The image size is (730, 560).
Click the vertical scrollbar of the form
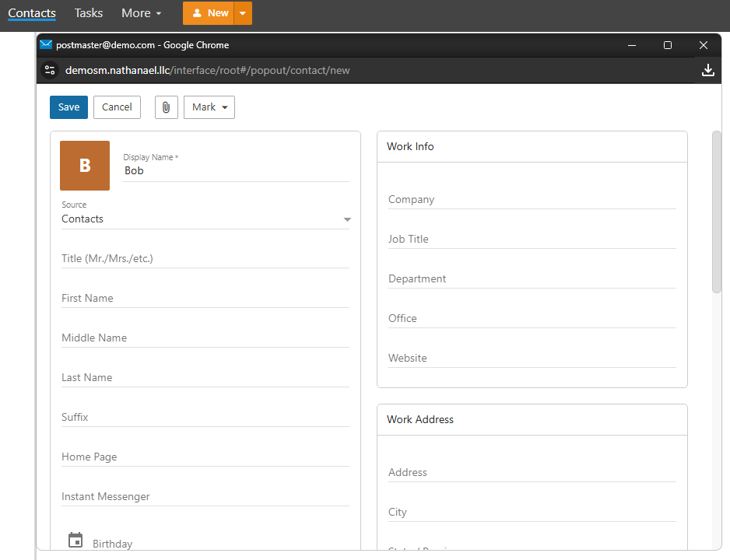pos(717,212)
